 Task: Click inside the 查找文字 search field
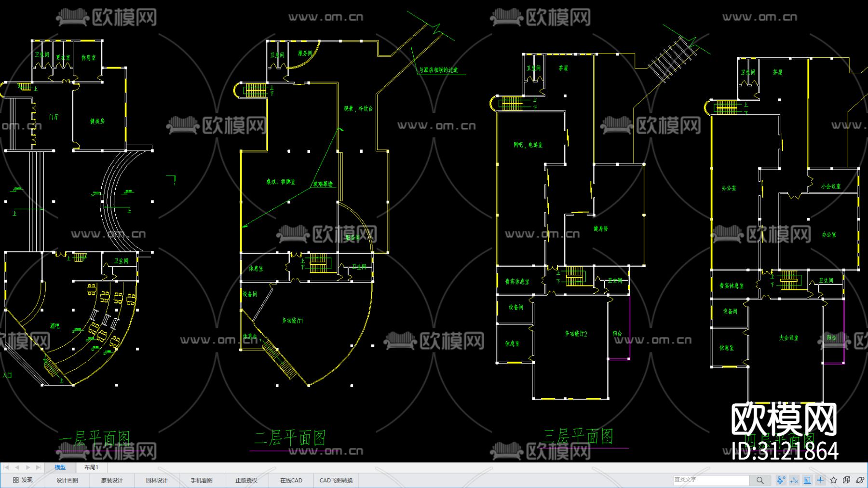pyautogui.click(x=709, y=480)
